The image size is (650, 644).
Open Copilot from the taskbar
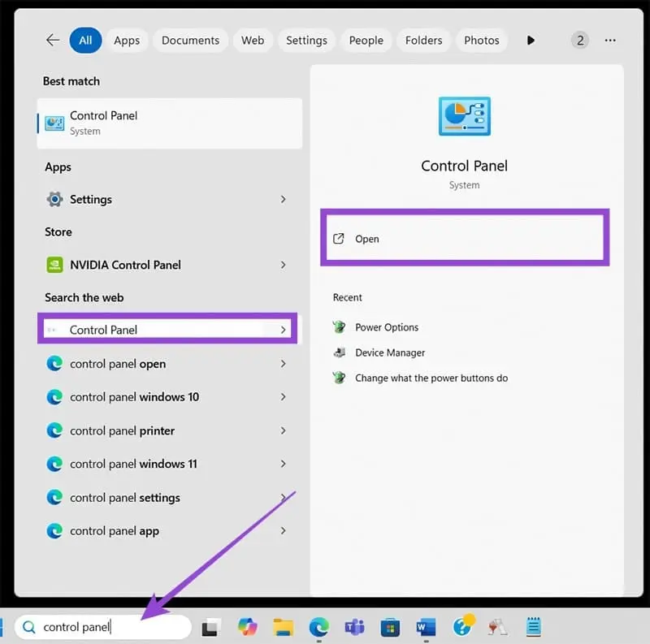(248, 627)
